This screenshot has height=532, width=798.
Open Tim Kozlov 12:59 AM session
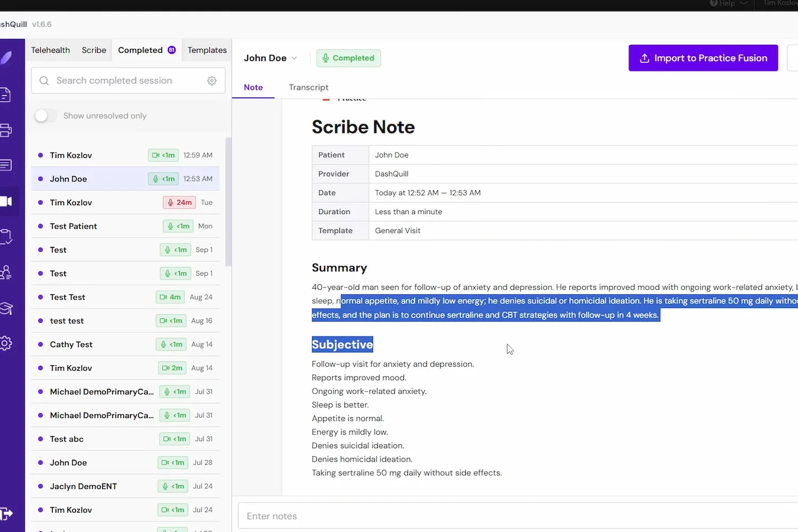coord(126,155)
